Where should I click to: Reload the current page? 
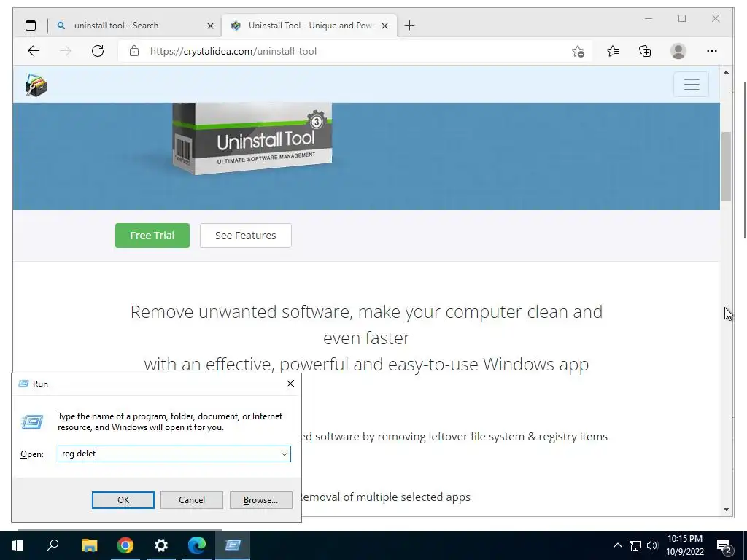coord(98,51)
